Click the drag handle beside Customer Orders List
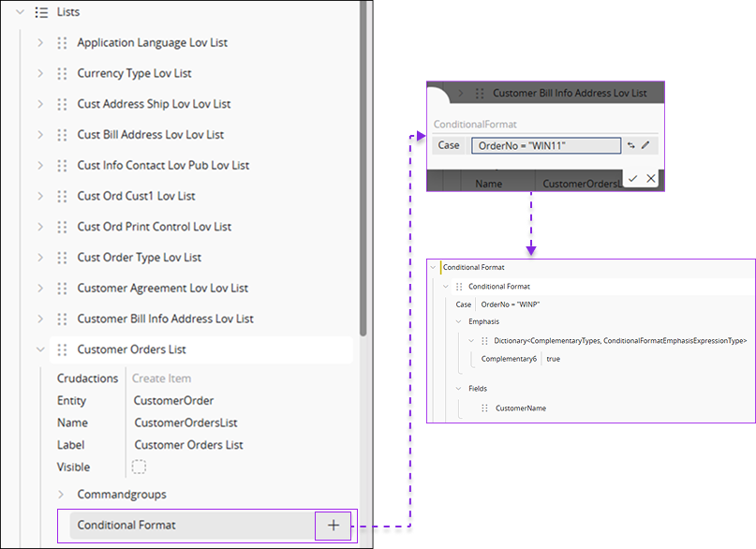 pos(61,349)
